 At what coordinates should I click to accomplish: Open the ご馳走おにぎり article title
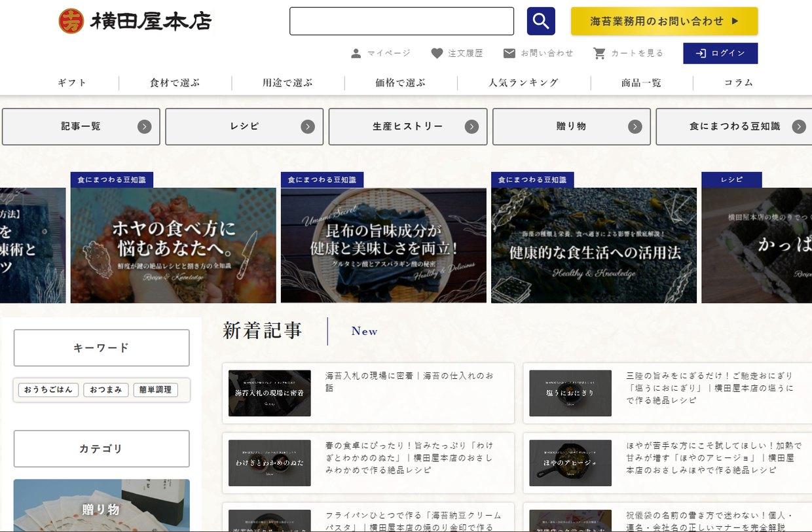pyautogui.click(x=710, y=388)
